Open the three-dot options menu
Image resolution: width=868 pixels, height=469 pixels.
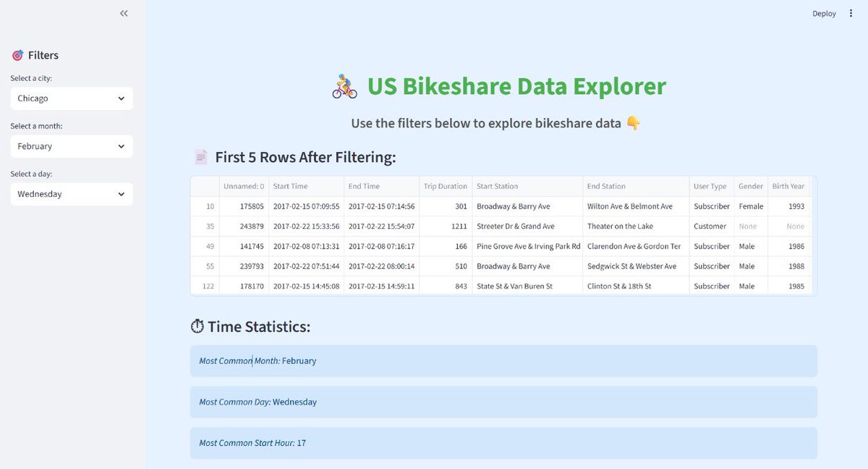coord(851,13)
